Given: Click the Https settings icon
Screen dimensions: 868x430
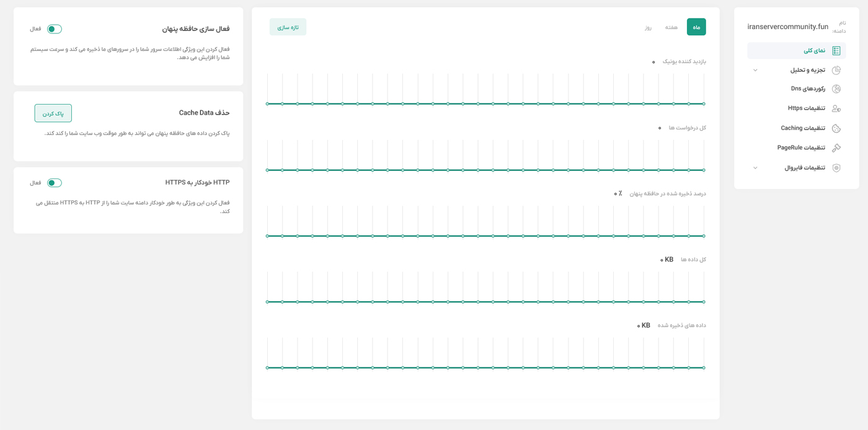Looking at the screenshot, I should click(836, 108).
